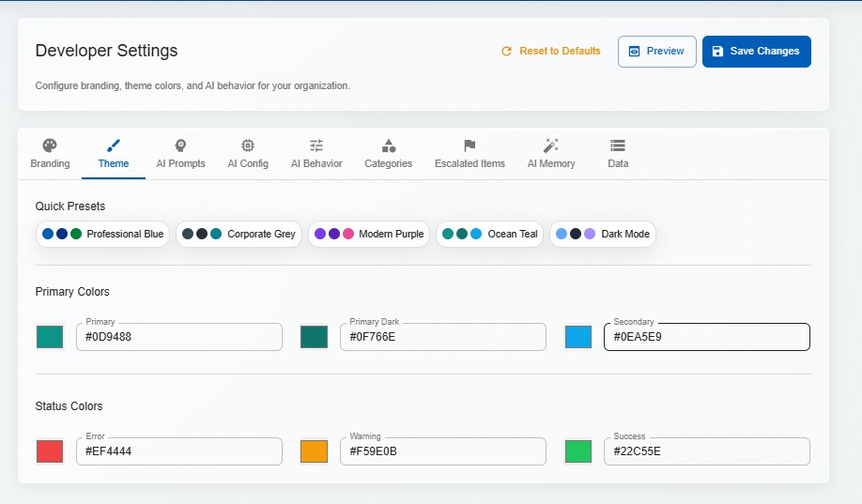Image resolution: width=862 pixels, height=504 pixels.
Task: Click the Preview button
Action: (657, 52)
